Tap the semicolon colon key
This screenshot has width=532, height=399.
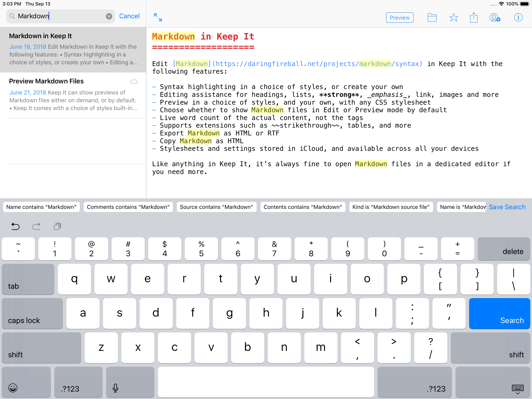tap(412, 313)
